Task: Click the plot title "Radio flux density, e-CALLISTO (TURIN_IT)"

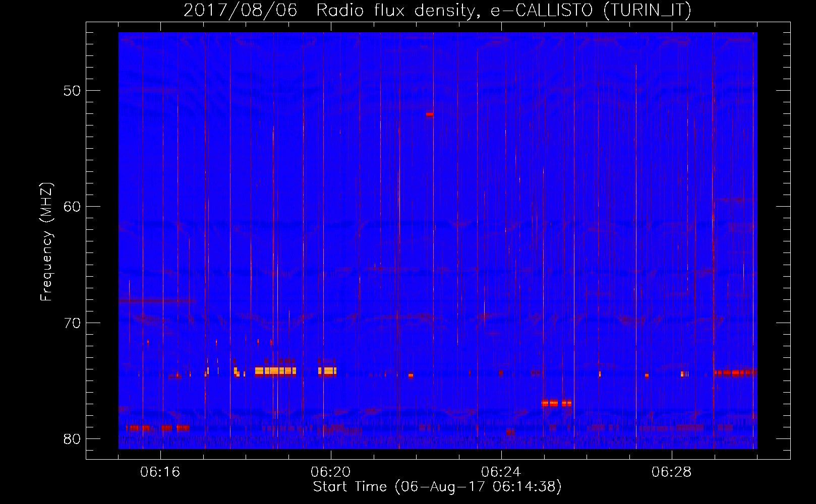Action: [504, 10]
